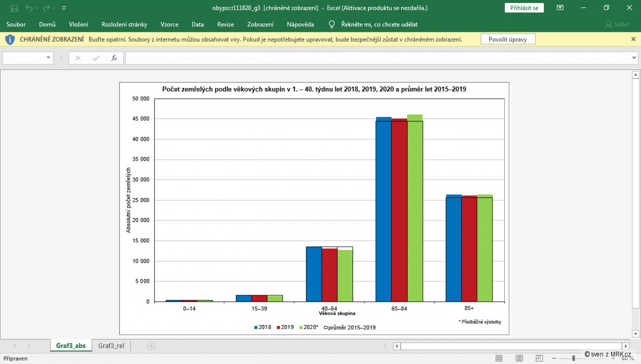Close the protected view warning bar
Image resolution: width=641 pixels, height=364 pixels.
(634, 39)
